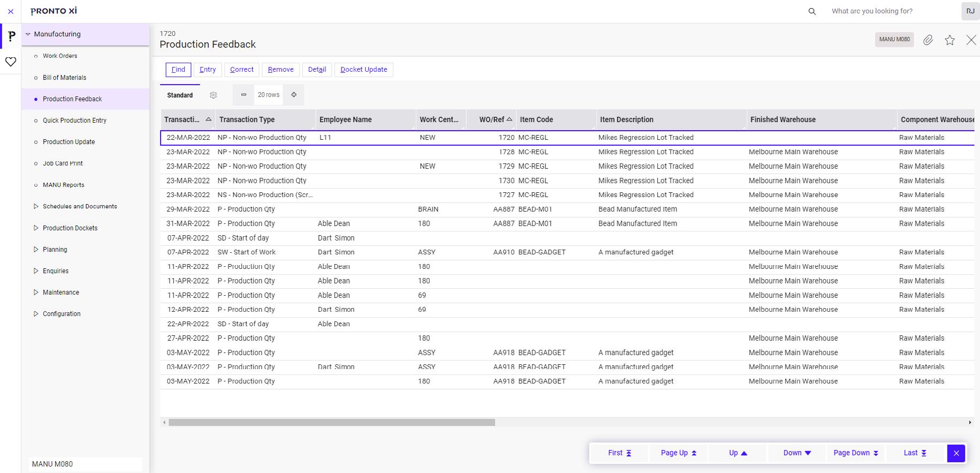Viewport: 980px width, 473px height.
Task: Click the Detail button
Action: (x=317, y=70)
